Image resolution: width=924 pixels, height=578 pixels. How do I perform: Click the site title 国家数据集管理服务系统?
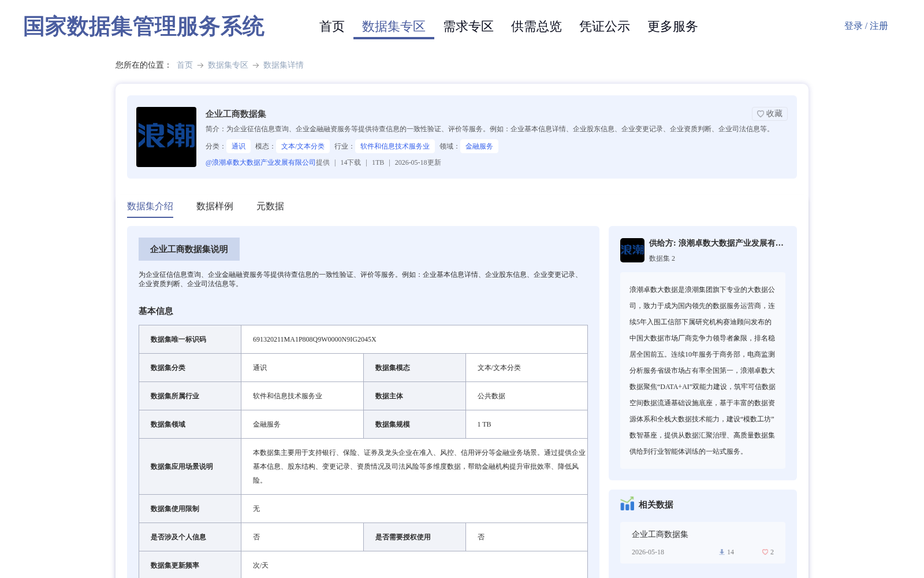click(x=144, y=27)
